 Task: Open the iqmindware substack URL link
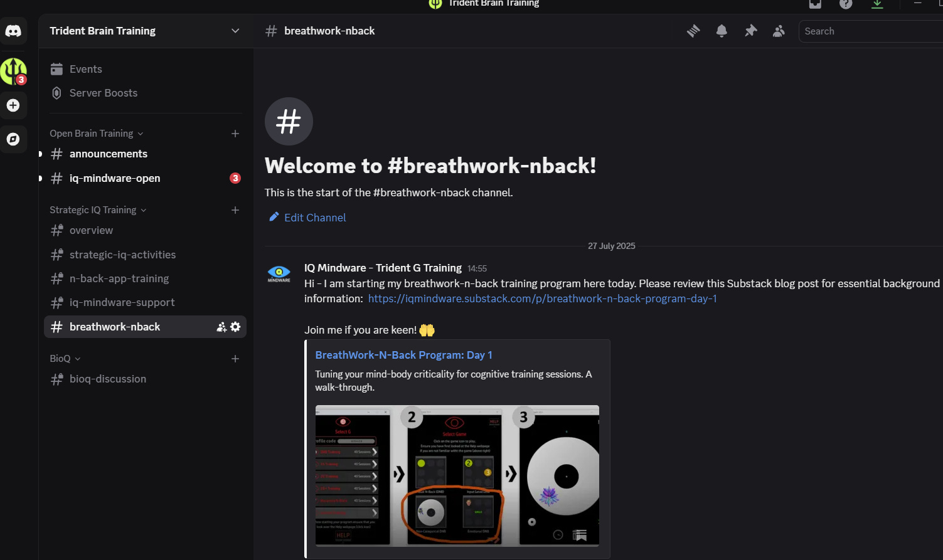coord(542,298)
